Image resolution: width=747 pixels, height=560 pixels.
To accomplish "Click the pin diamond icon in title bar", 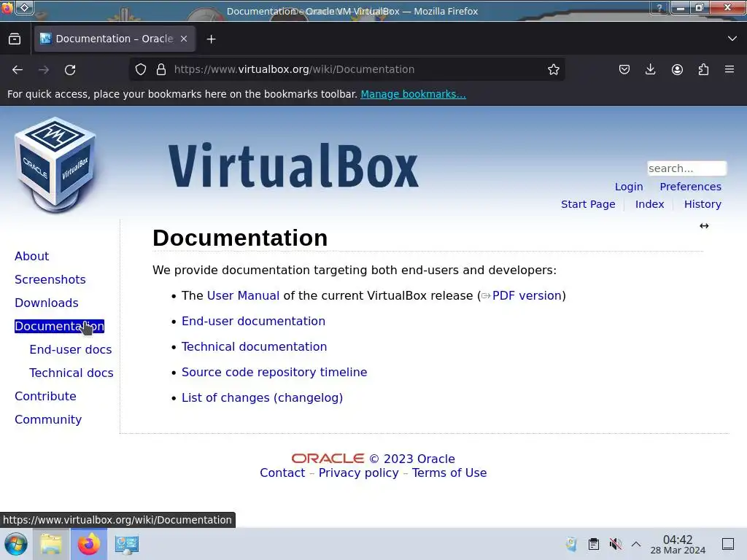I will pos(25,7).
